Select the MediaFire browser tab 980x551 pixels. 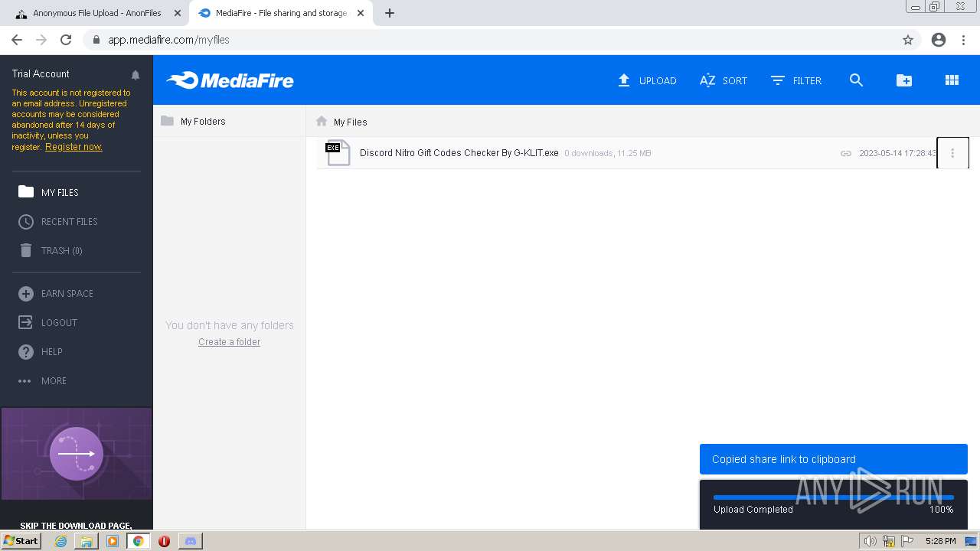coord(280,13)
